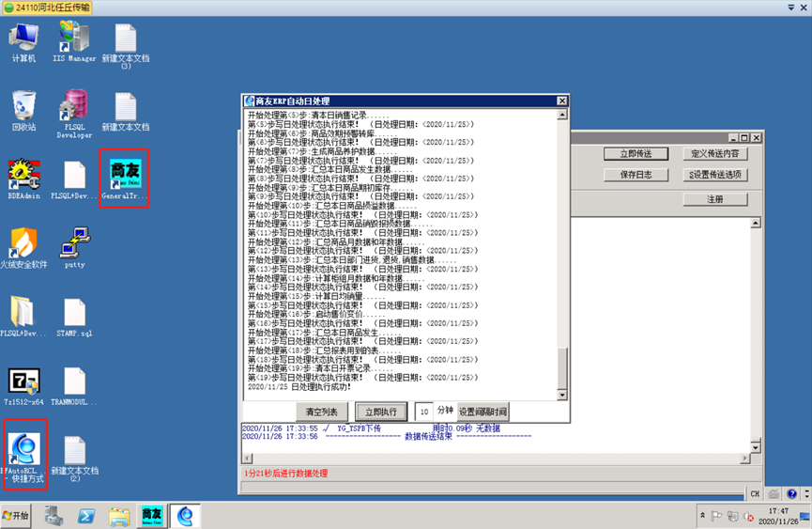Screen dimensions: 812x529
Task: Click the transfer window scroll up arrow
Action: [x=756, y=224]
